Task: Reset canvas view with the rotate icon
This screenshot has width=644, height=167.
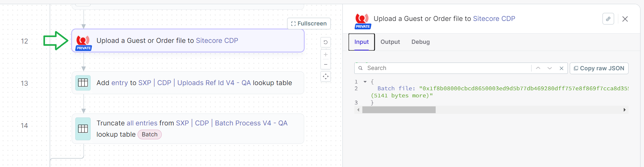Action: pos(326,42)
